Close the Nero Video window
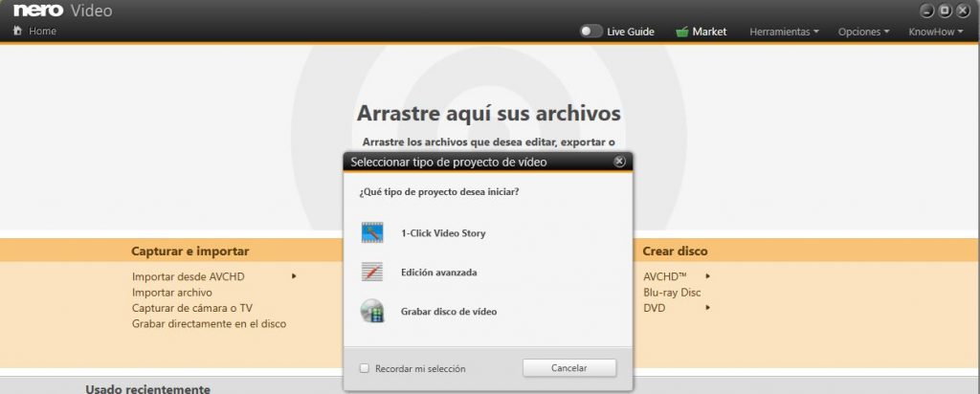This screenshot has height=394, width=980. (x=963, y=11)
